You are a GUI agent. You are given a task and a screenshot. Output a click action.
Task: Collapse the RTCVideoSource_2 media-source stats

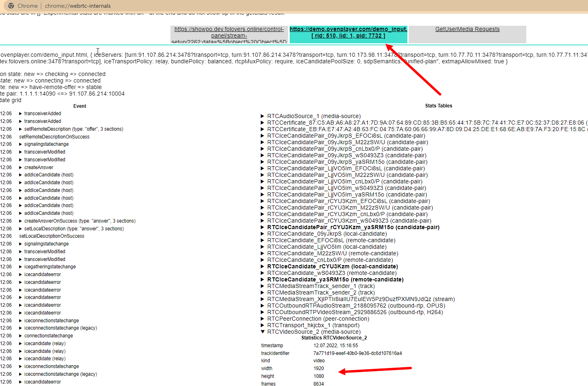[x=263, y=331]
